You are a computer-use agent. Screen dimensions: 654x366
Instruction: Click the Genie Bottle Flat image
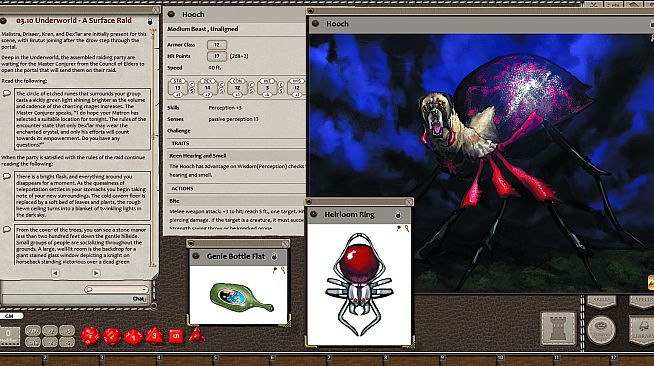(x=242, y=297)
